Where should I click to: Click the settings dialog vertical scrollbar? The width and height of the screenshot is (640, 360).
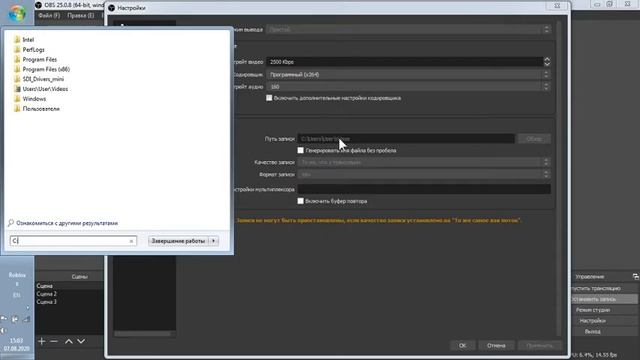pyautogui.click(x=559, y=178)
